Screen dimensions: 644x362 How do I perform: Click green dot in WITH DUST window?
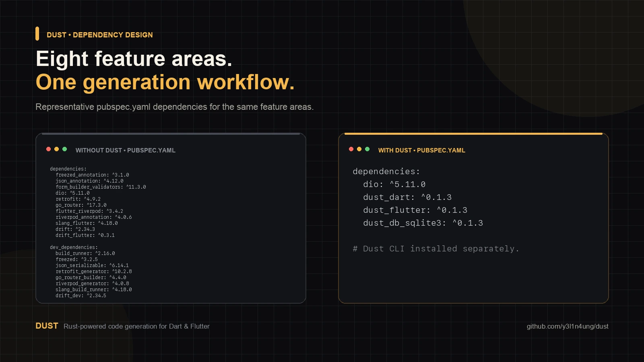point(367,149)
